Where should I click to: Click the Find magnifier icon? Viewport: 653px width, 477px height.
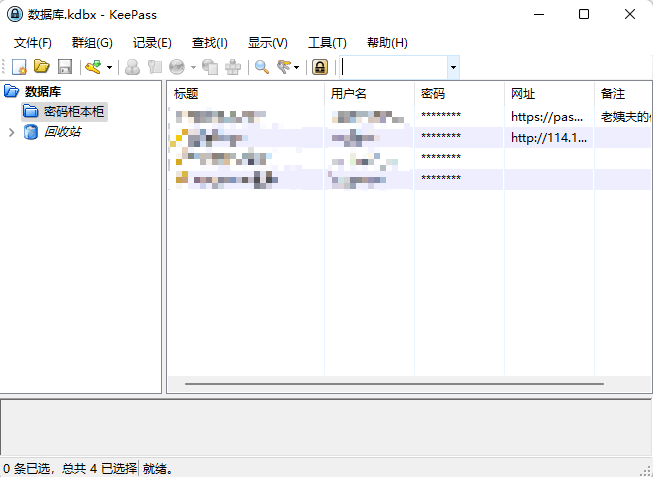point(262,67)
